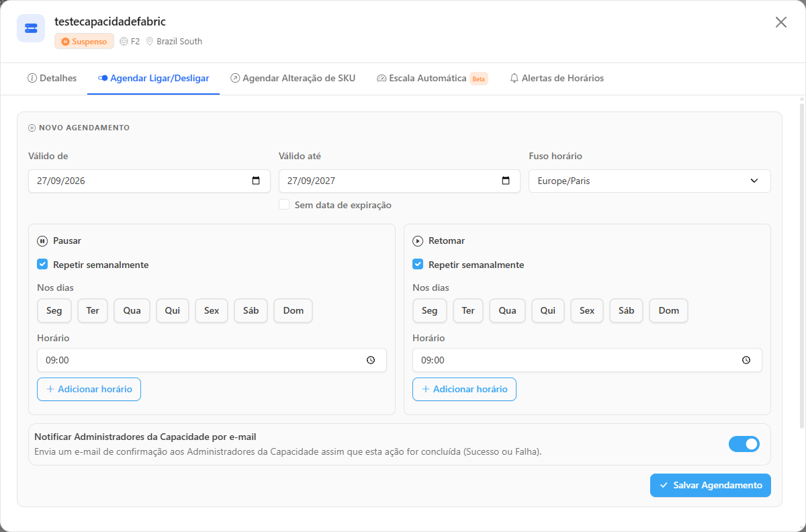Screen dimensions: 806x532
Task: Close the capacity dialog with the X
Action: click(781, 22)
